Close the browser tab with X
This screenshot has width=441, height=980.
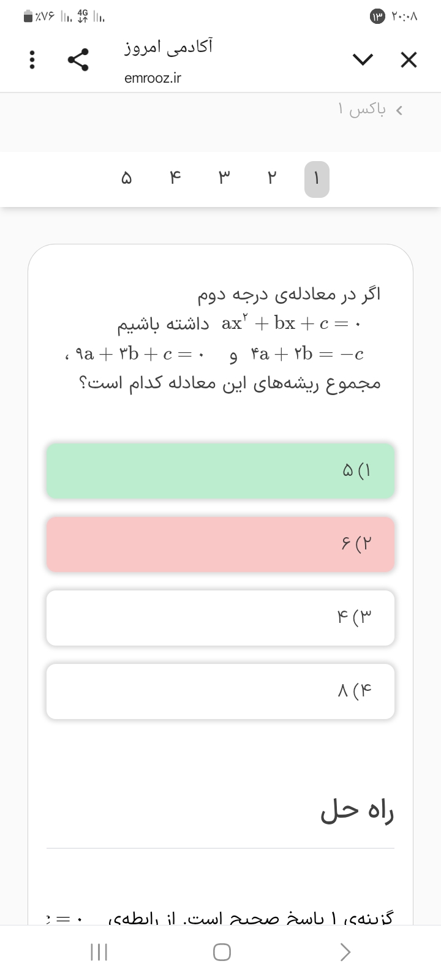click(409, 60)
